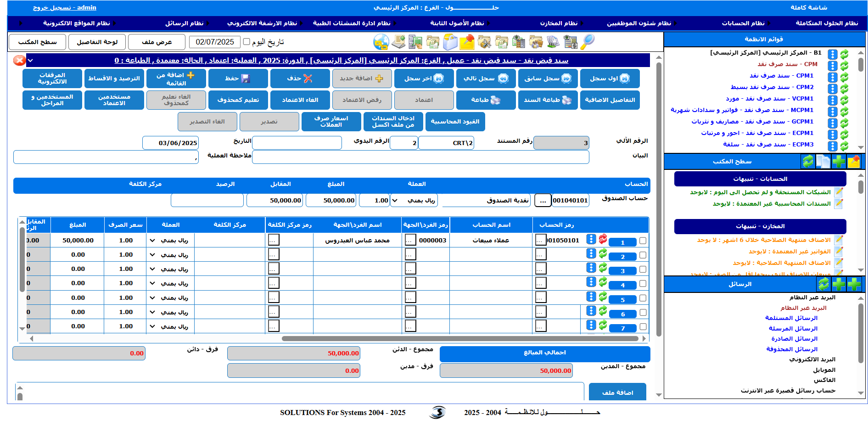Click green refresh icon beside CPM1 entry
The height and width of the screenshot is (421, 868).
(x=844, y=77)
